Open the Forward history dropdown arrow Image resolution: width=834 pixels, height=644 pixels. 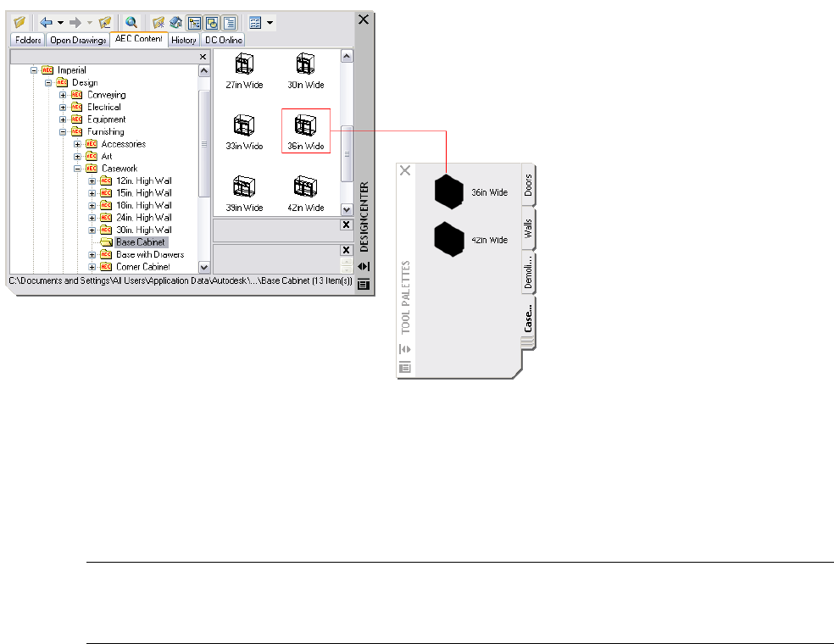89,22
